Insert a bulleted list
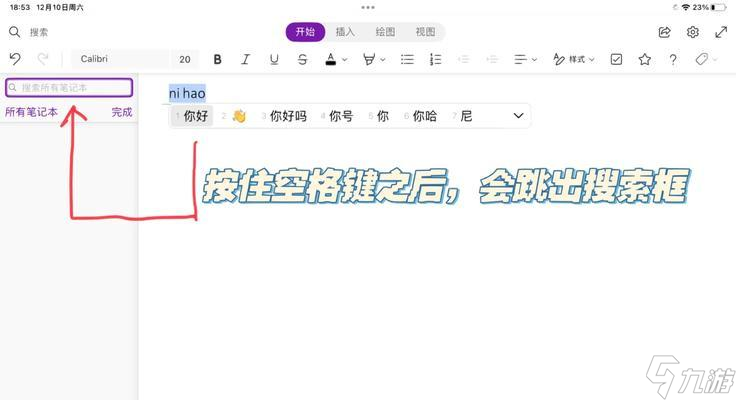736x400 pixels. 407,59
